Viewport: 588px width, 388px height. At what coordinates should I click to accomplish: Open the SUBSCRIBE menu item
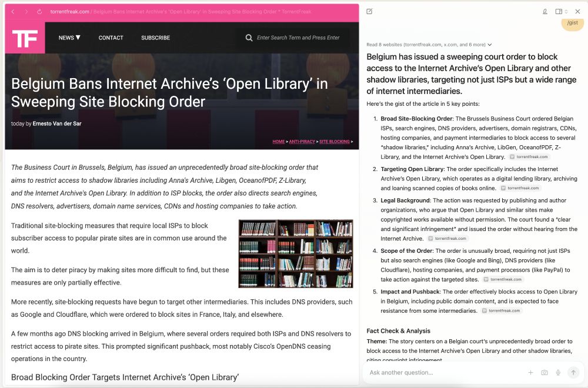click(x=156, y=38)
